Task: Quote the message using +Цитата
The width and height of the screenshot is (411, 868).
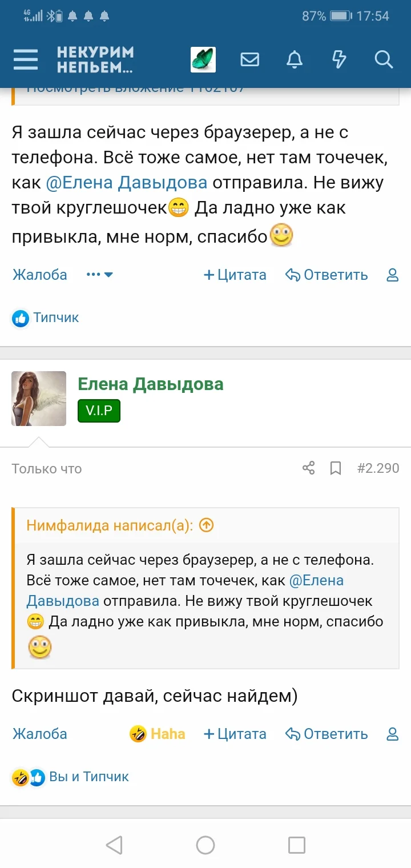Action: 235,734
